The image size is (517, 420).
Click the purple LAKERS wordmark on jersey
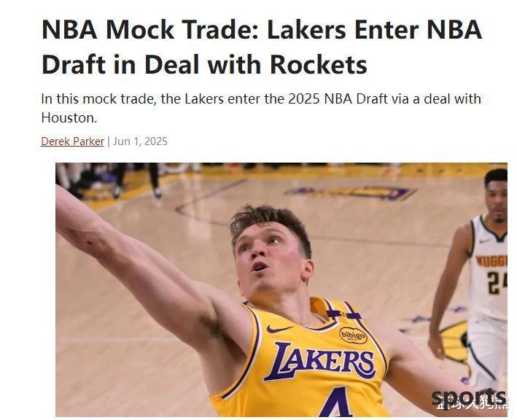pos(319,361)
